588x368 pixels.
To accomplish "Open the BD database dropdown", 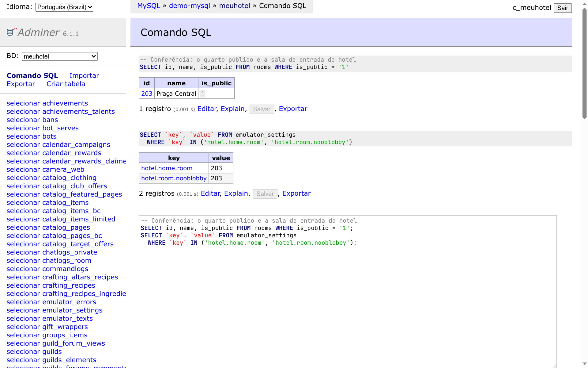I will point(60,56).
